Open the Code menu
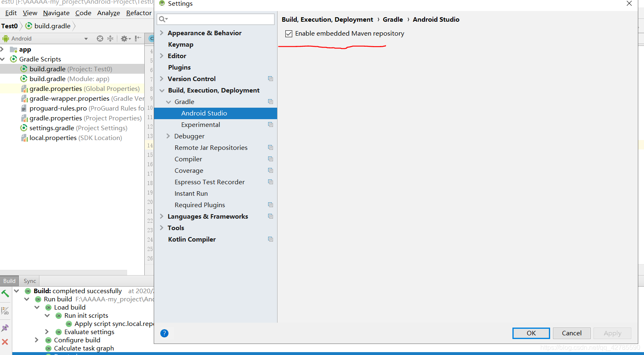The height and width of the screenshot is (355, 644). 83,13
